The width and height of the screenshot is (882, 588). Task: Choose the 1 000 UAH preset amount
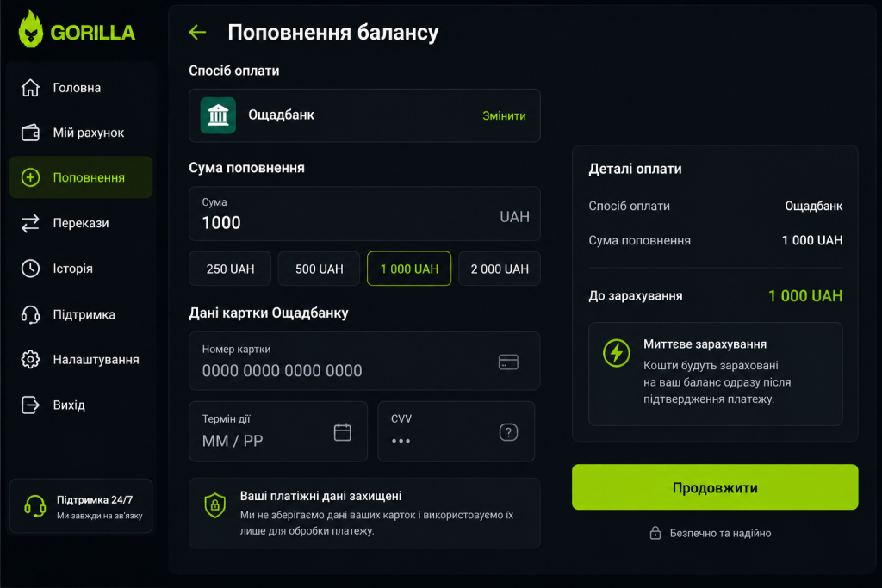tap(409, 269)
